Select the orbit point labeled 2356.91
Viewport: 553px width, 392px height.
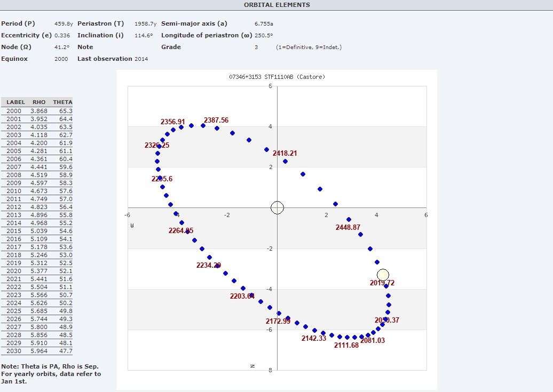pyautogui.click(x=173, y=130)
